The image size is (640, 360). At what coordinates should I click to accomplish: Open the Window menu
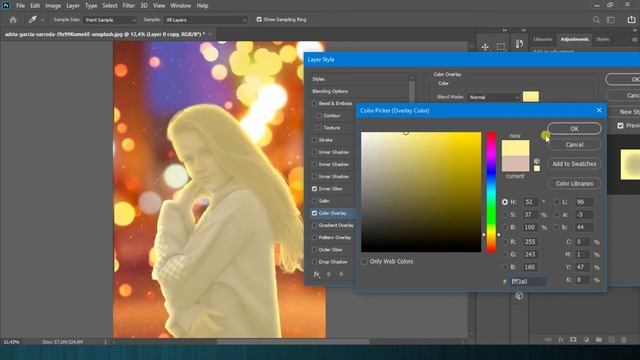tap(180, 6)
